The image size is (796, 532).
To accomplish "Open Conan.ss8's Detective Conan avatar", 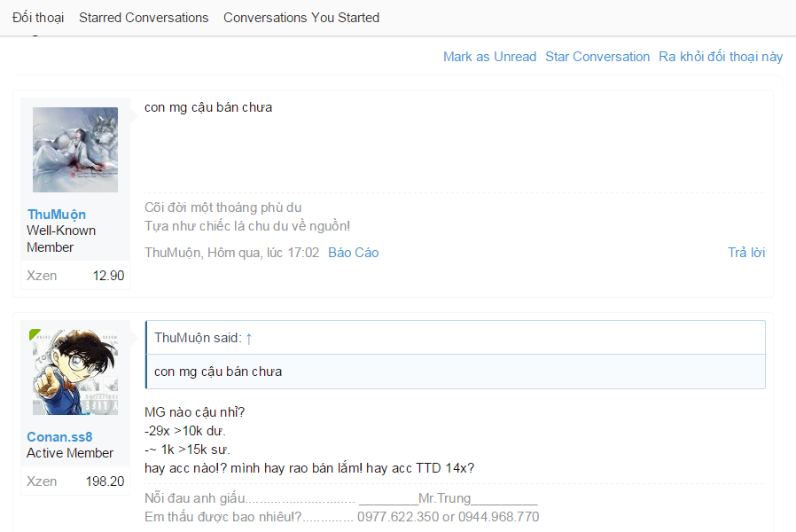I will pyautogui.click(x=75, y=372).
